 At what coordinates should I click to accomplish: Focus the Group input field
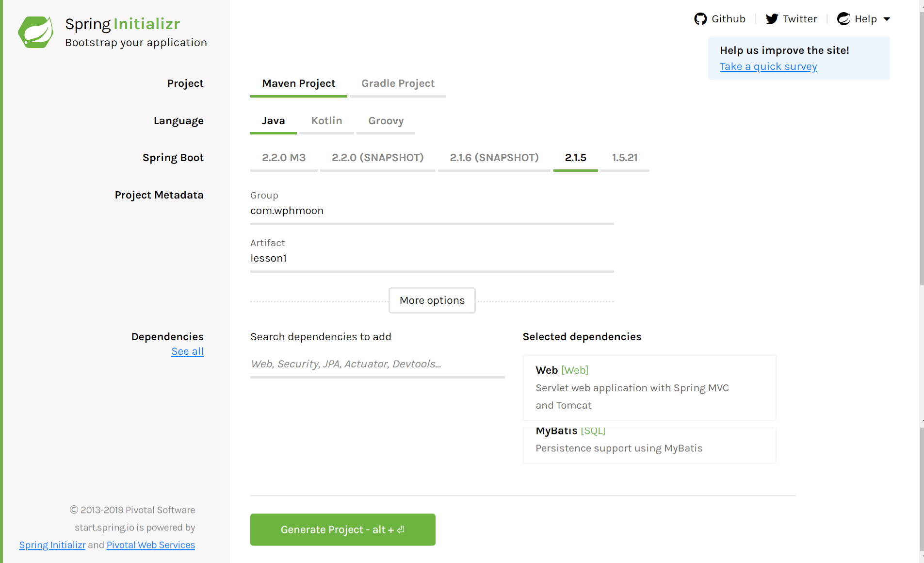tap(432, 211)
